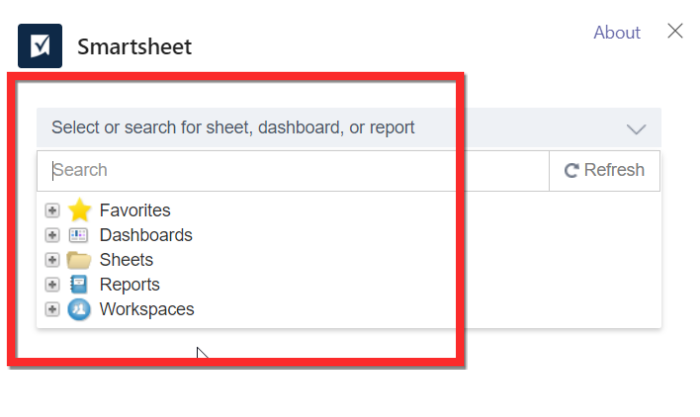Select the Sheets label
Image resolution: width=700 pixels, height=417 pixels.
tap(126, 261)
